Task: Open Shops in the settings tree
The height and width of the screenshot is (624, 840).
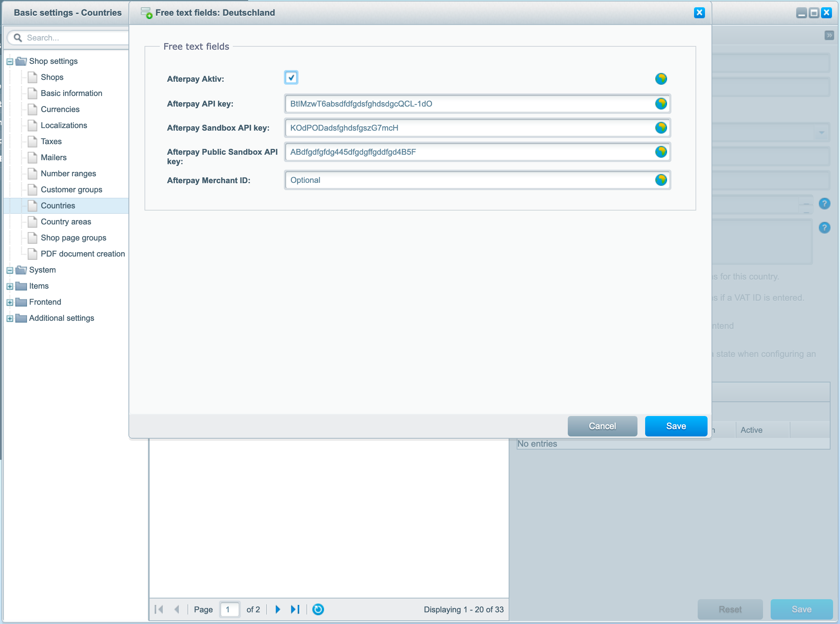Action: click(52, 77)
